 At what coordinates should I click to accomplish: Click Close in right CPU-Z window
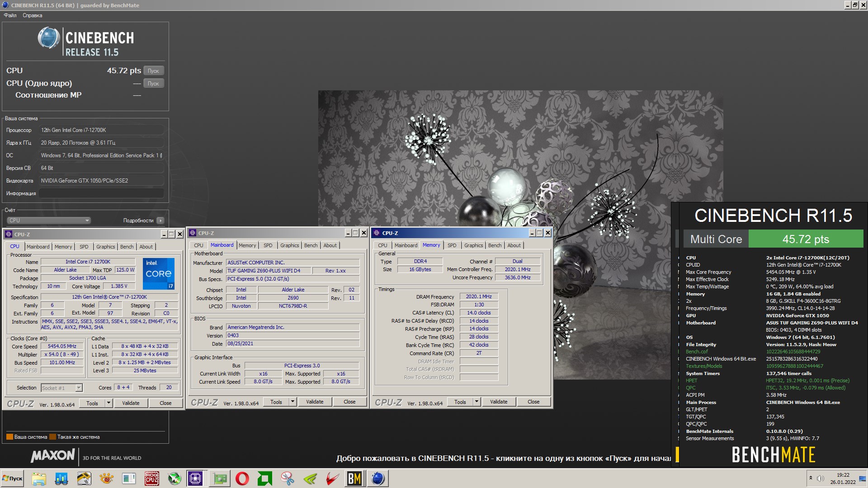[x=533, y=402]
